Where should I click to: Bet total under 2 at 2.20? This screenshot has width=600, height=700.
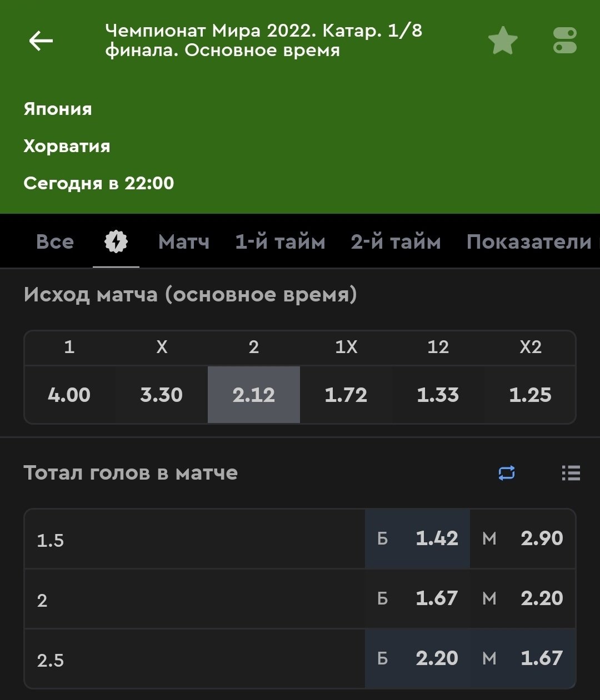click(523, 598)
